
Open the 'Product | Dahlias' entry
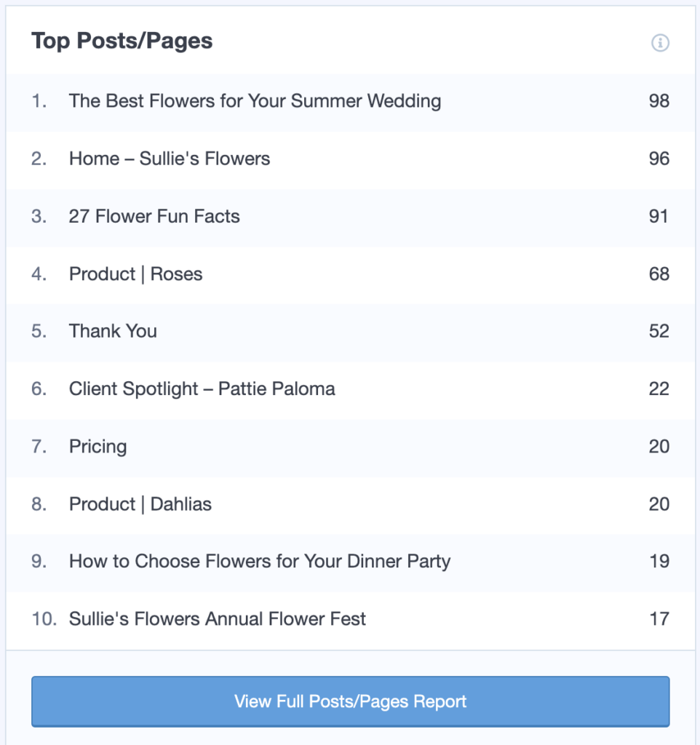(140, 503)
